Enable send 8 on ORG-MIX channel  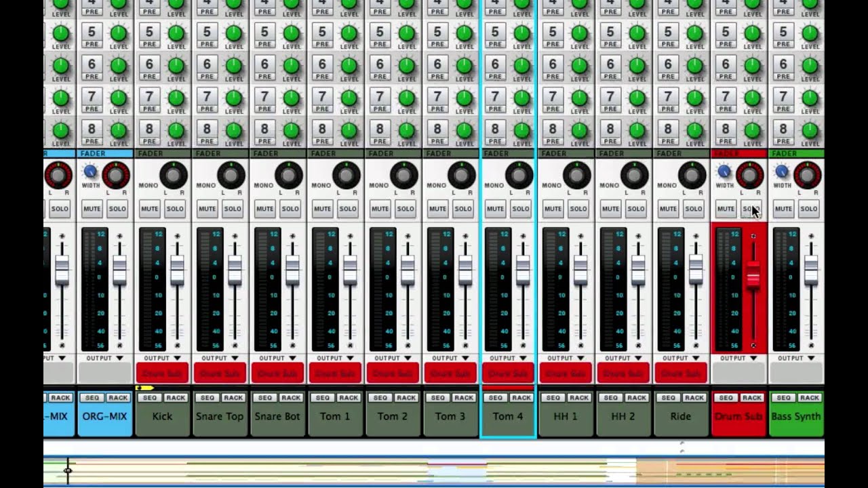[92, 131]
